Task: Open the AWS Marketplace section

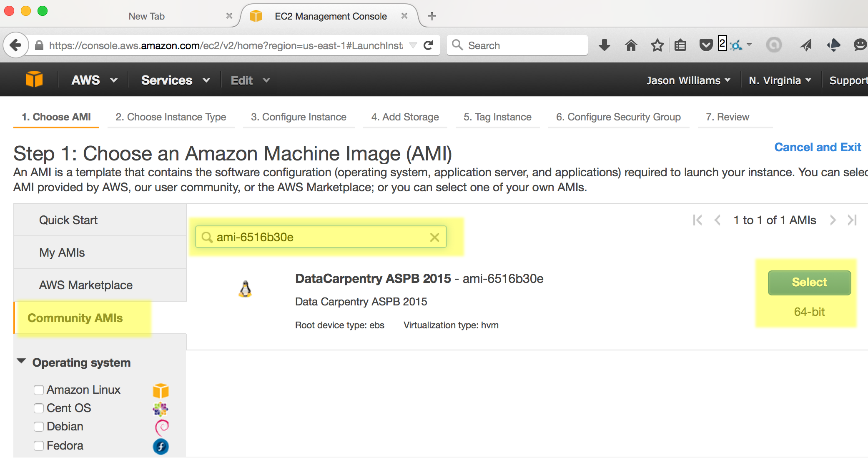Action: tap(86, 285)
